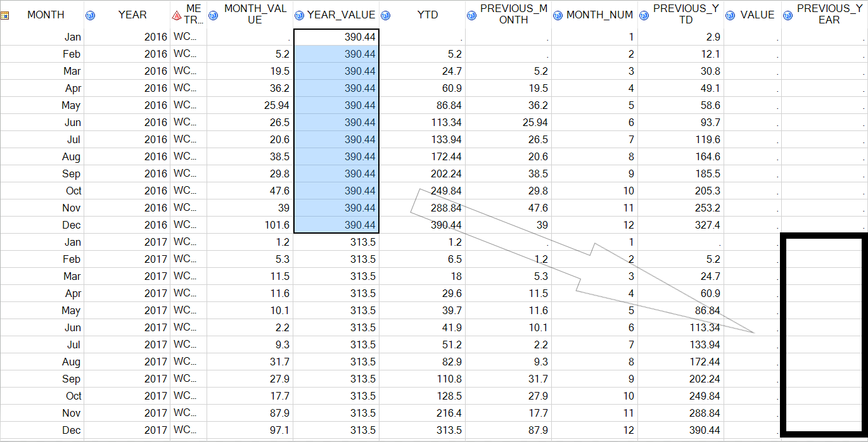
Task: Click the numeric type icon on MONTH_VALUE column
Action: click(x=214, y=15)
